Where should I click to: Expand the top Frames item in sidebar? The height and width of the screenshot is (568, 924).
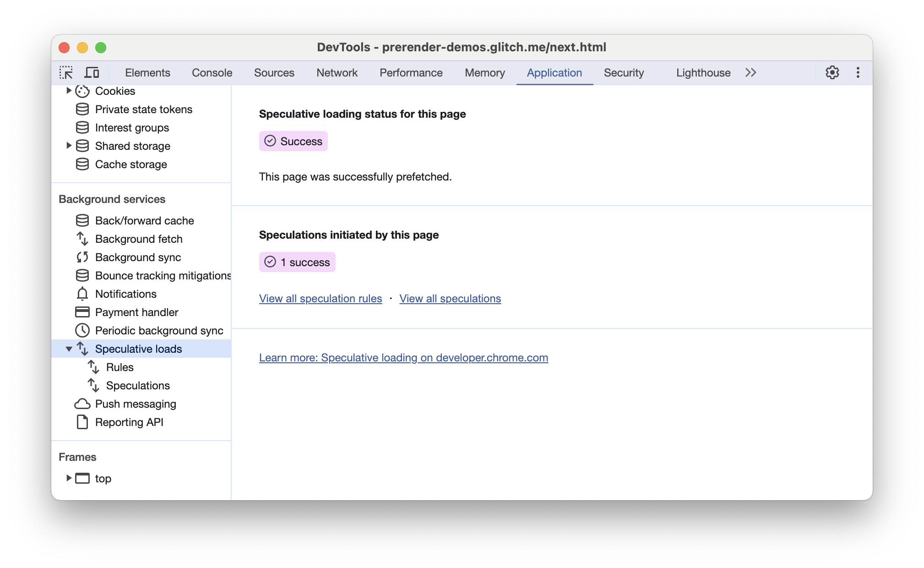[x=67, y=478]
